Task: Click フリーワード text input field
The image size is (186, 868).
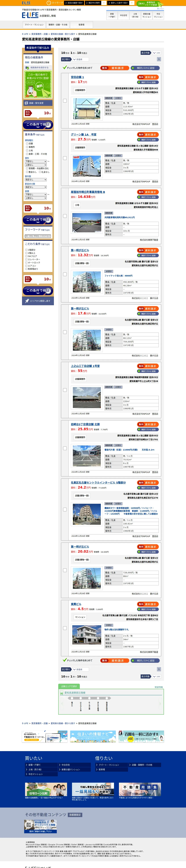Action: pos(38,236)
